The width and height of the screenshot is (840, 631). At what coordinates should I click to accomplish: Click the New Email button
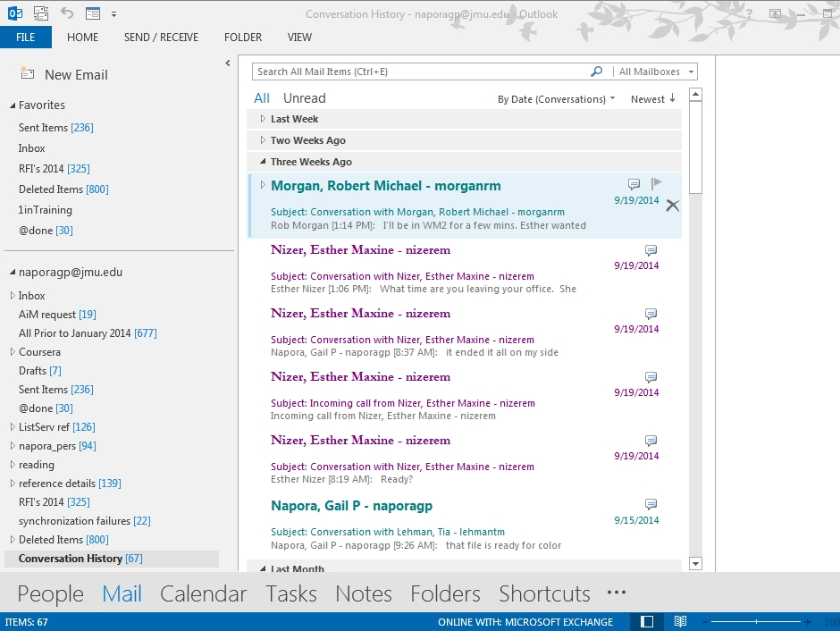(64, 74)
